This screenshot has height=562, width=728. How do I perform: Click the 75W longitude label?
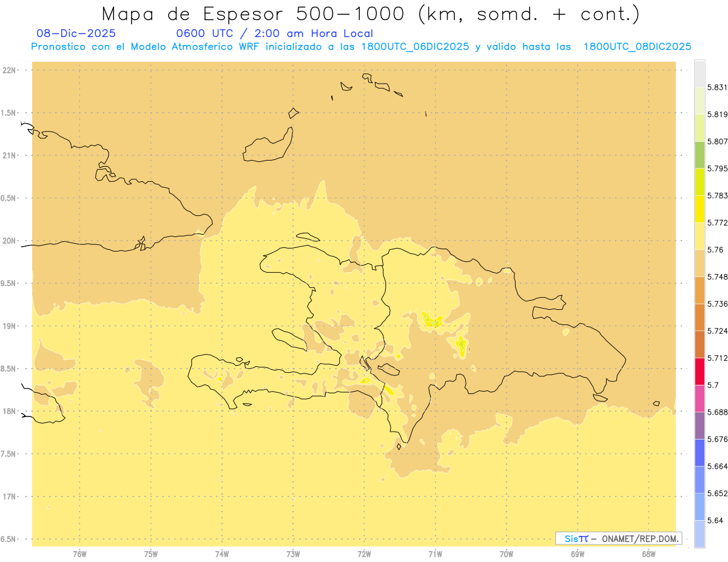150,554
